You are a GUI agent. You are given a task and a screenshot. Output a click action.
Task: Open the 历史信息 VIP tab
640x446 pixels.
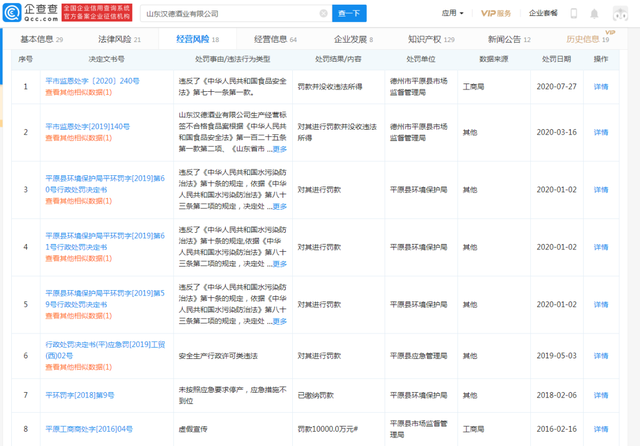(587, 39)
